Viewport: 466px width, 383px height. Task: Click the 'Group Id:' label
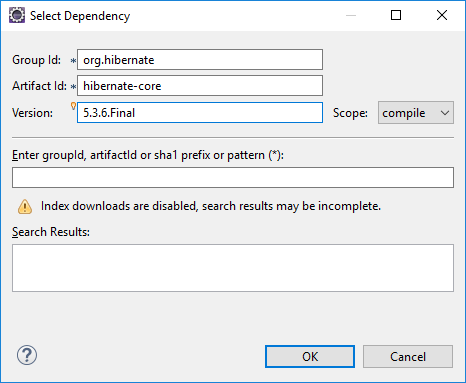point(37,60)
